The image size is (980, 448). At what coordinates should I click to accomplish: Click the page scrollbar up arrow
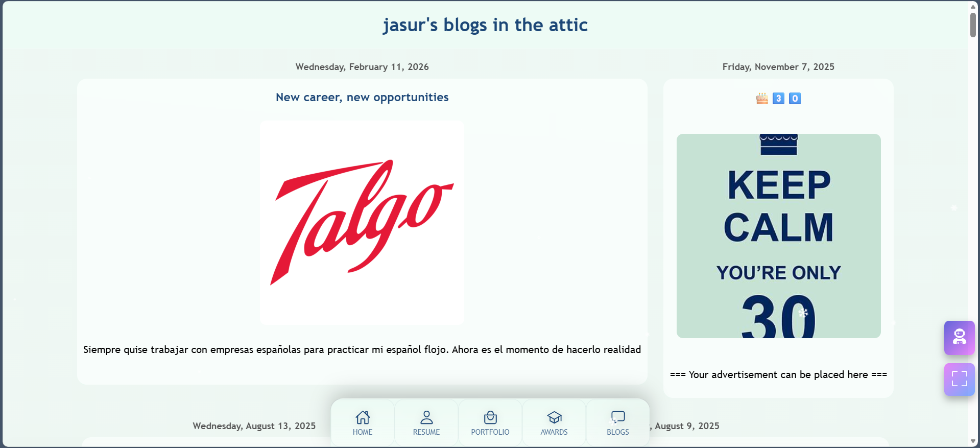click(973, 6)
